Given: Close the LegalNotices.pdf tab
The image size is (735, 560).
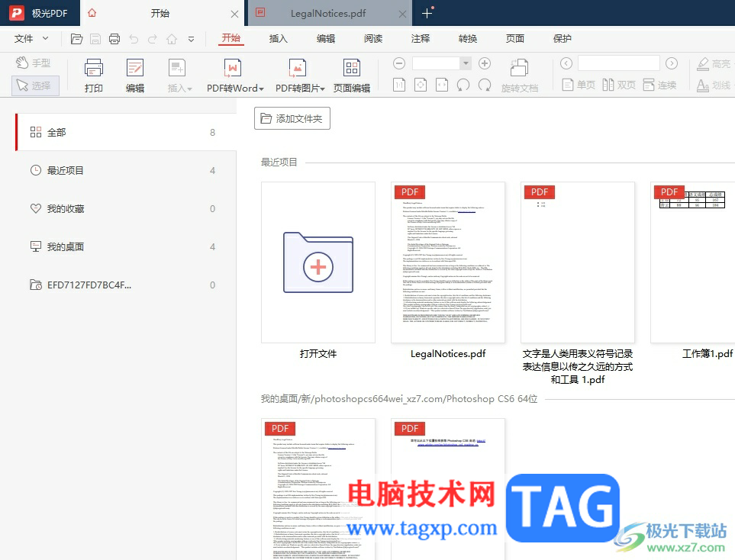Looking at the screenshot, I should (x=402, y=14).
